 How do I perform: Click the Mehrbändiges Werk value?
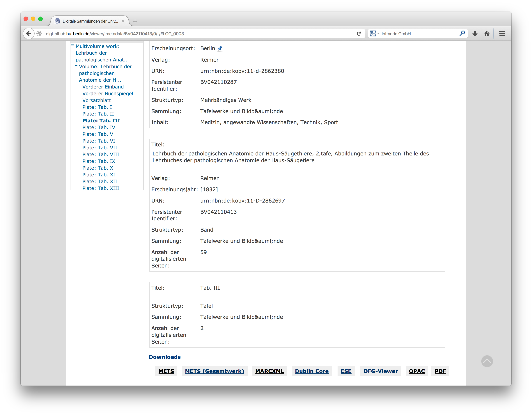click(x=226, y=100)
